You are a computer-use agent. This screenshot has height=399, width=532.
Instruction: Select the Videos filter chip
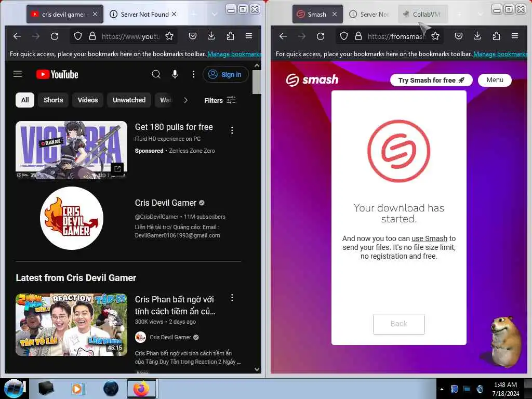pos(87,100)
